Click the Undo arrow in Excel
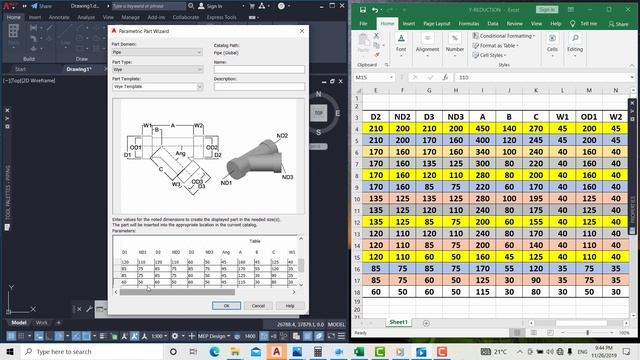This screenshot has width=640, height=360. point(375,10)
